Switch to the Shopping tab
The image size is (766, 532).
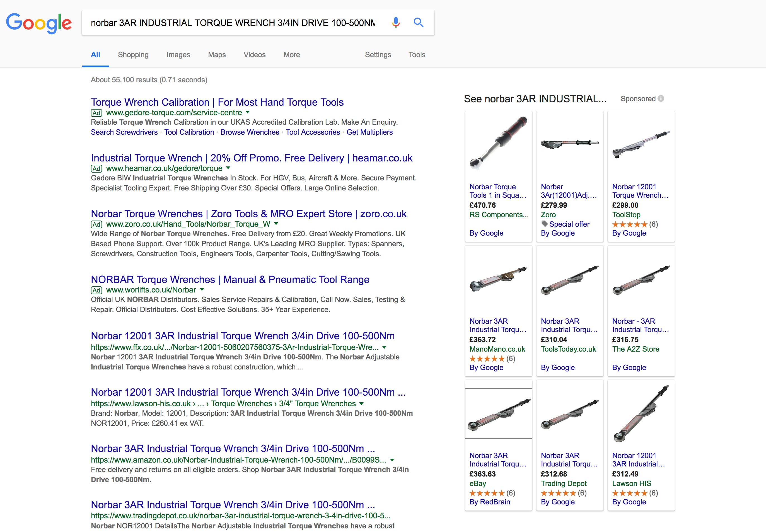coord(133,55)
